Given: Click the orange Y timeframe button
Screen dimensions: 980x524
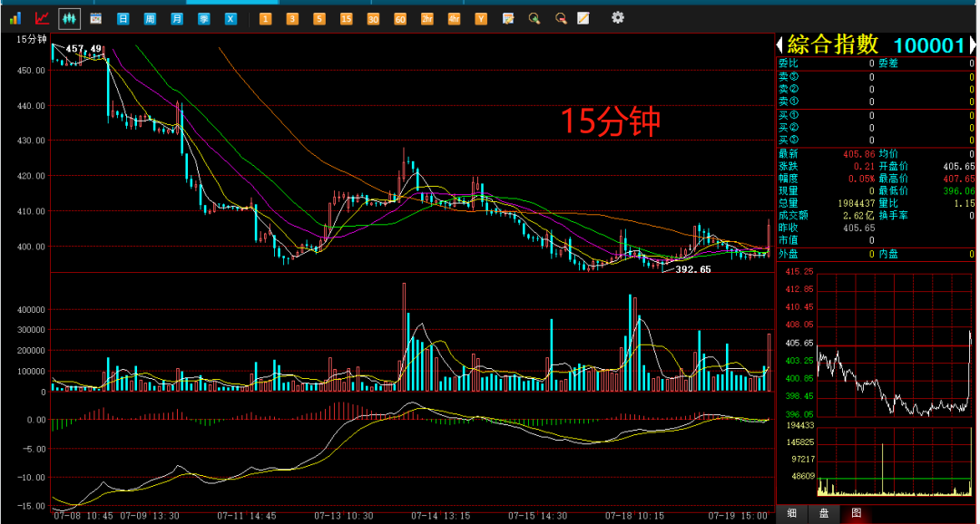Looking at the screenshot, I should click(x=481, y=19).
